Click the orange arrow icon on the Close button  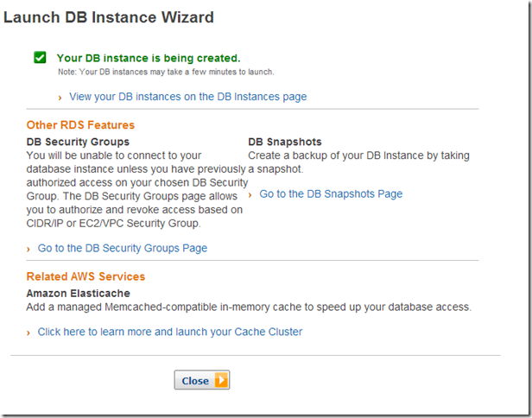click(221, 381)
